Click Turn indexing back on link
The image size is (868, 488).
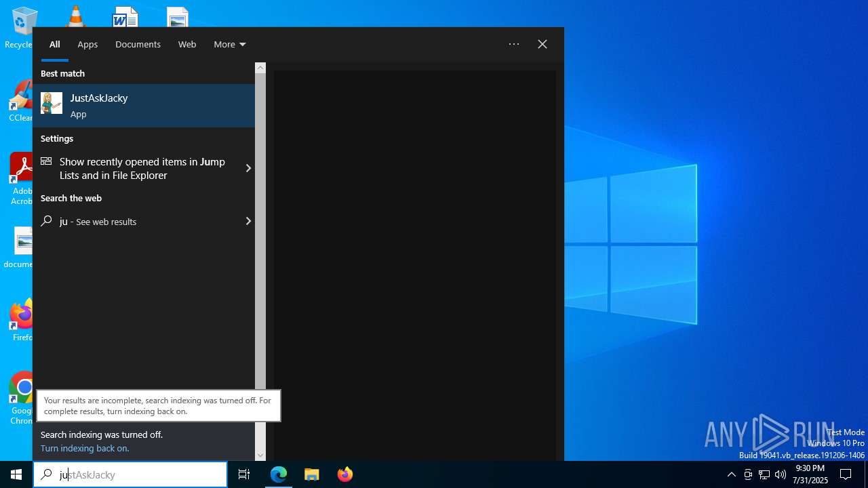tap(85, 448)
